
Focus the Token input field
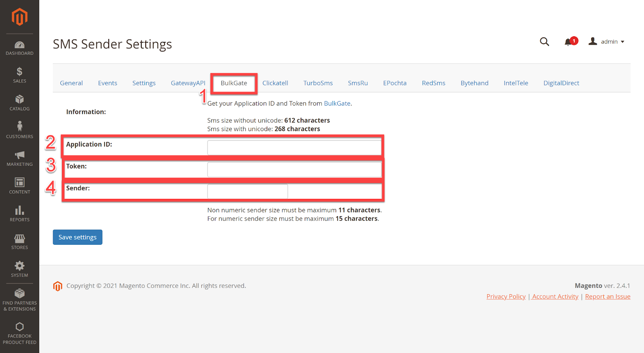pyautogui.click(x=294, y=169)
